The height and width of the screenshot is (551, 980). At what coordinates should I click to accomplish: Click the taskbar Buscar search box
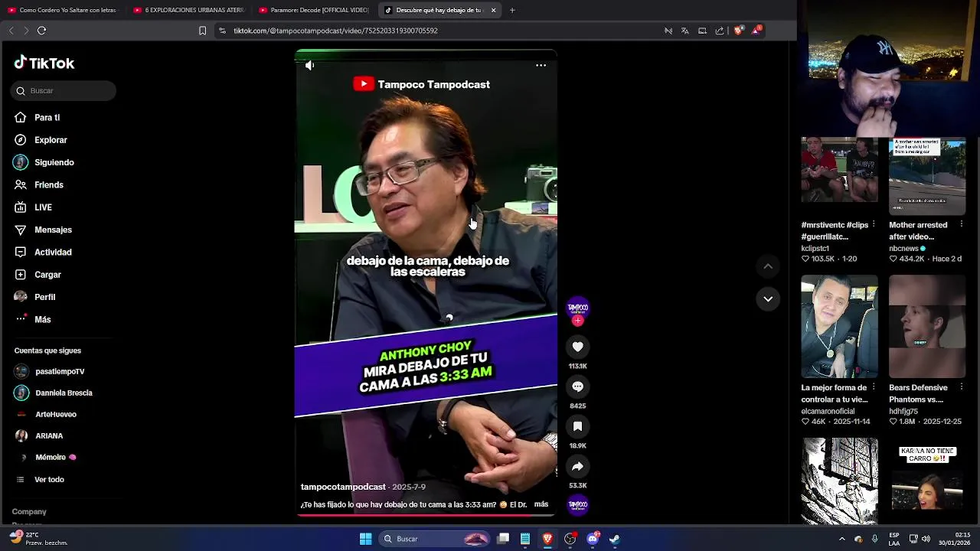pyautogui.click(x=436, y=539)
